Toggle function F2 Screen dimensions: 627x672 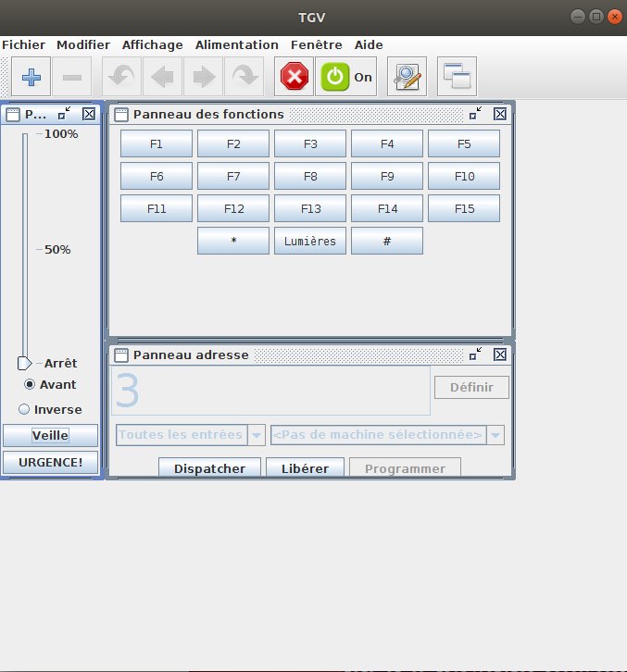coord(233,144)
